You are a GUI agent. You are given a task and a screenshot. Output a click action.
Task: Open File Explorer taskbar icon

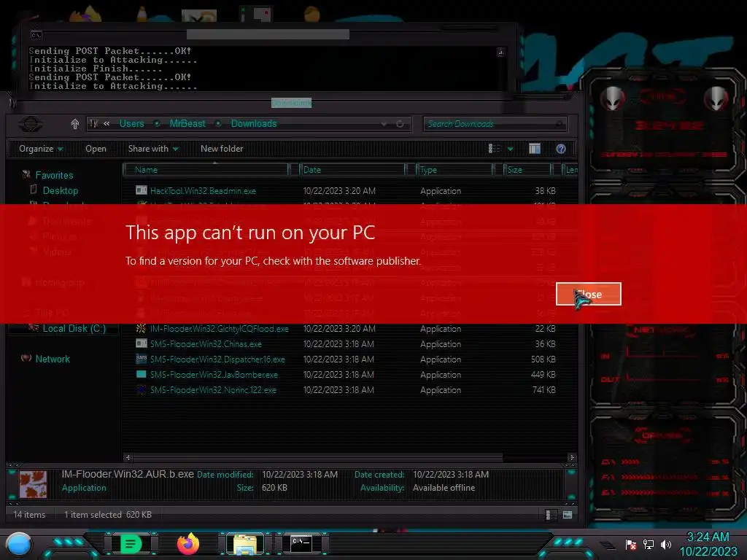coord(245,544)
